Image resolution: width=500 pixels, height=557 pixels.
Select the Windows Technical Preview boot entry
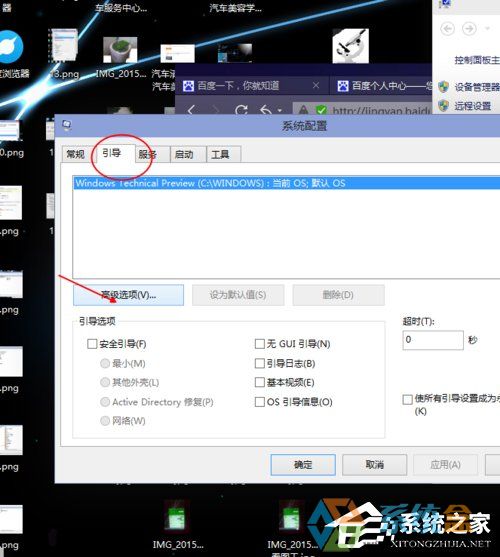[286, 183]
